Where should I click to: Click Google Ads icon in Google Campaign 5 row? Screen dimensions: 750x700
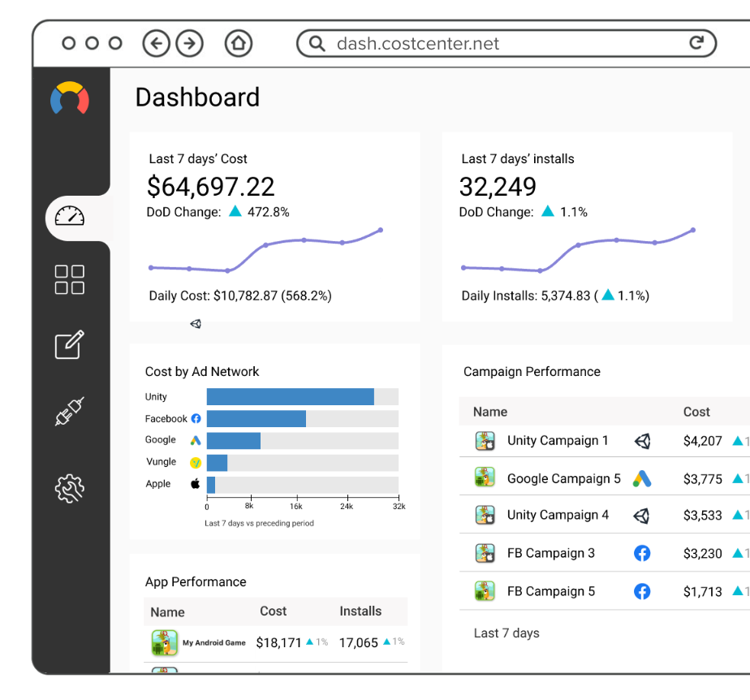642,478
